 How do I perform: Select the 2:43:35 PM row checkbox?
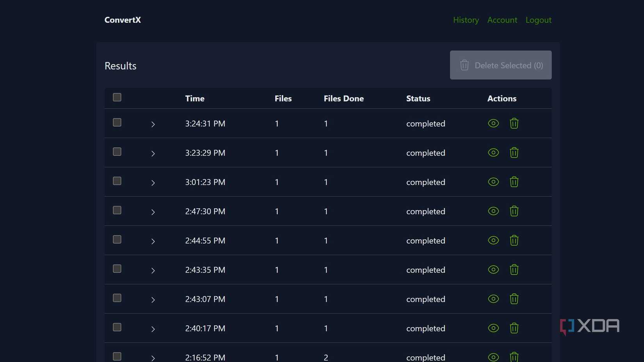[117, 269]
